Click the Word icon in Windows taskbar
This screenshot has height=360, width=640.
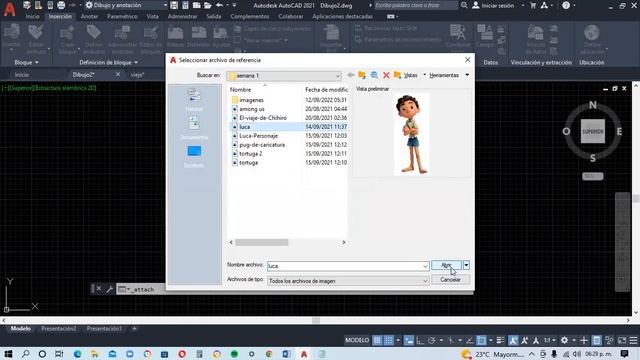point(287,354)
